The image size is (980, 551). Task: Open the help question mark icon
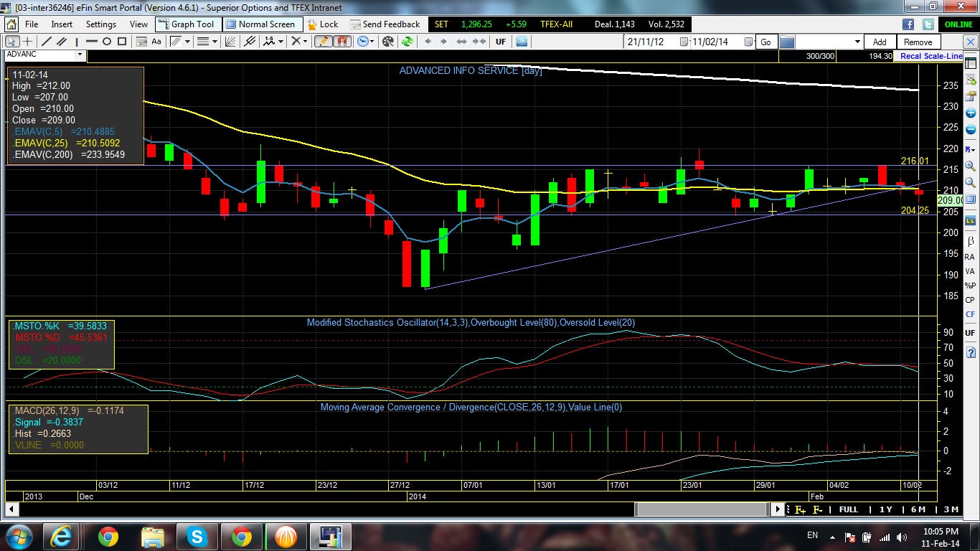(971, 352)
